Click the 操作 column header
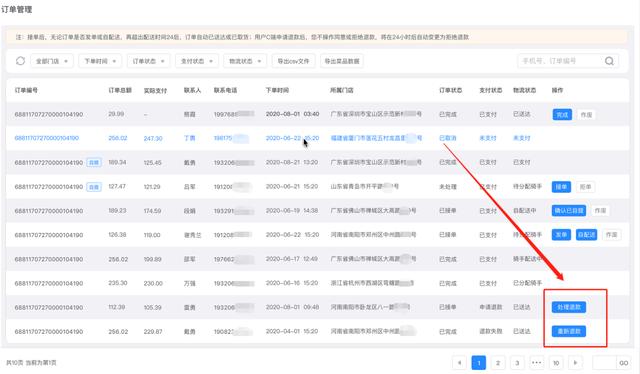 tap(558, 90)
